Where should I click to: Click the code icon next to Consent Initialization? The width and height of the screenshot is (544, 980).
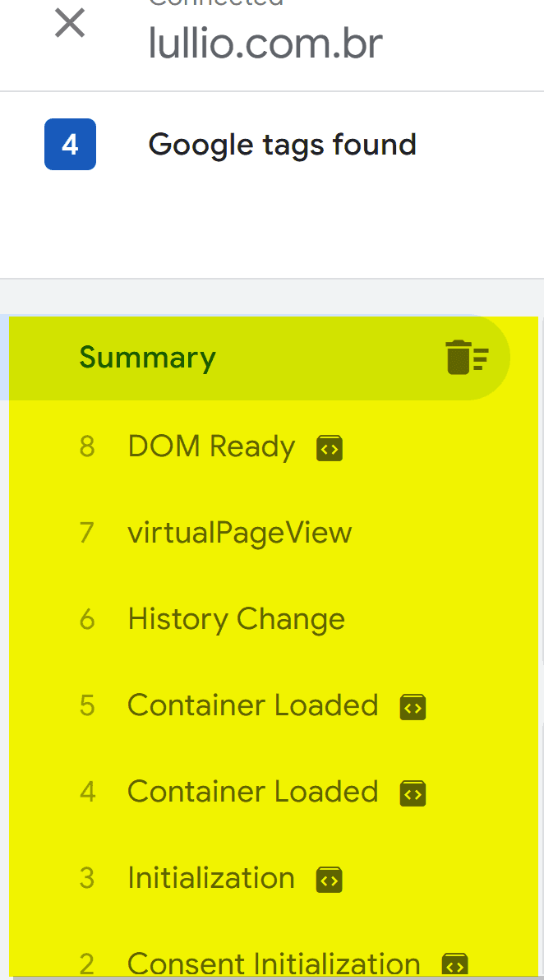click(455, 964)
